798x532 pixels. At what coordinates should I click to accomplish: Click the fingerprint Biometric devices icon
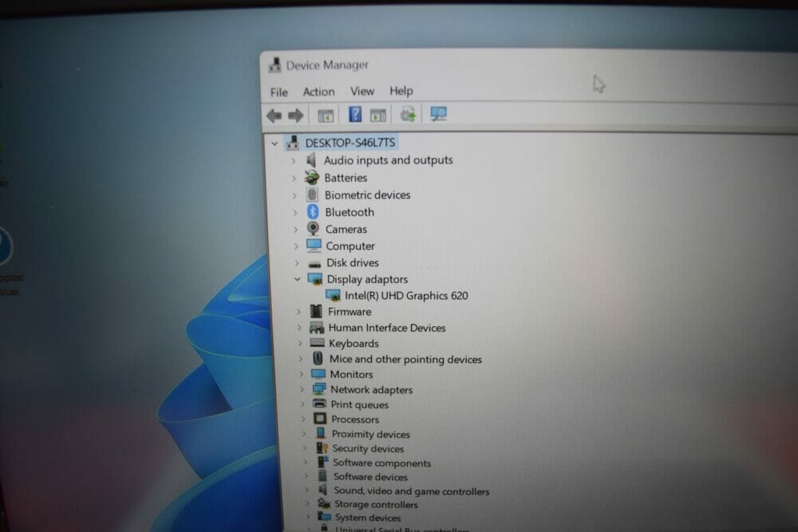313,195
